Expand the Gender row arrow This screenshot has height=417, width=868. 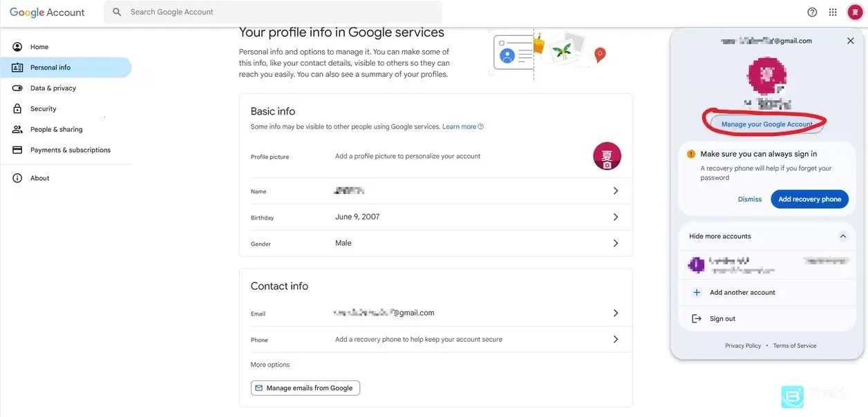(616, 244)
